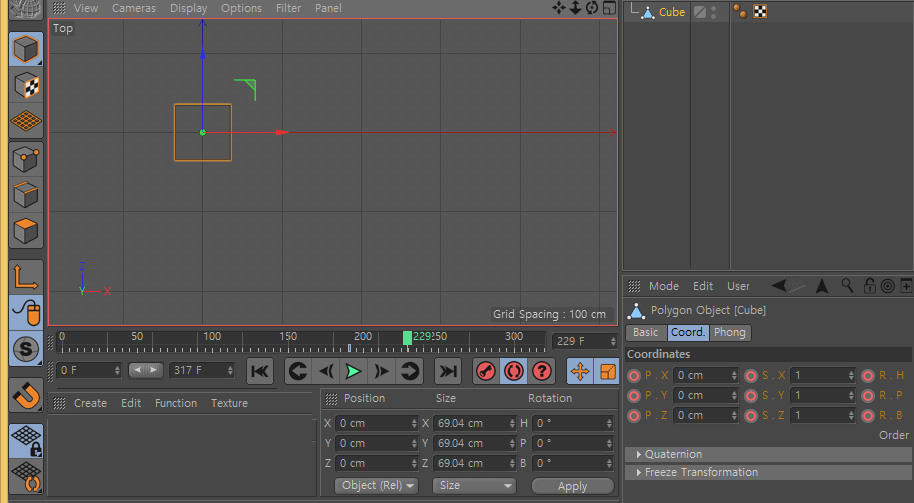Image resolution: width=914 pixels, height=503 pixels.
Task: Switch to the Phong tab
Action: pyautogui.click(x=730, y=332)
